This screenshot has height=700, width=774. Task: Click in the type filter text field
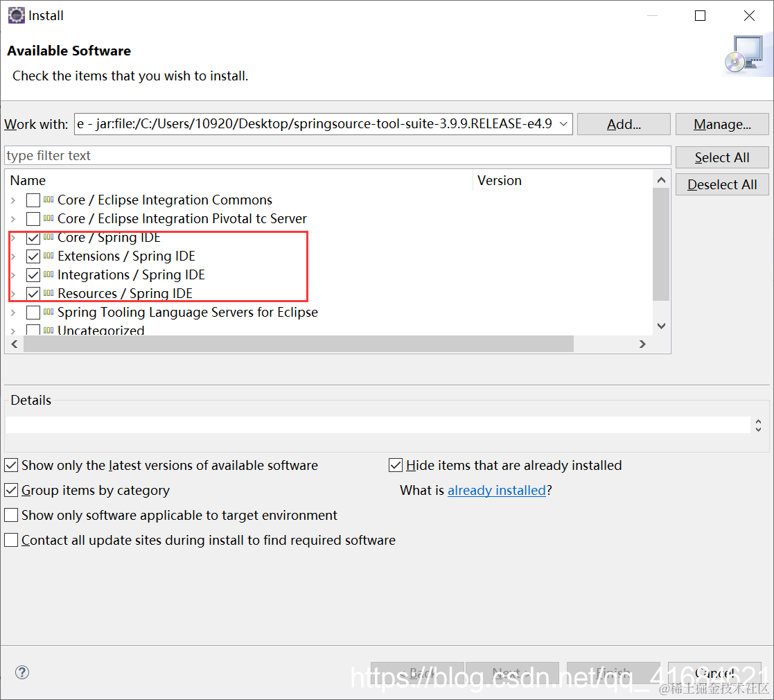[337, 155]
